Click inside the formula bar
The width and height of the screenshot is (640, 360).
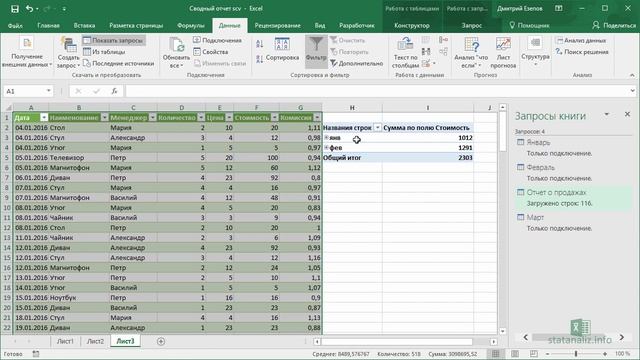click(x=377, y=91)
